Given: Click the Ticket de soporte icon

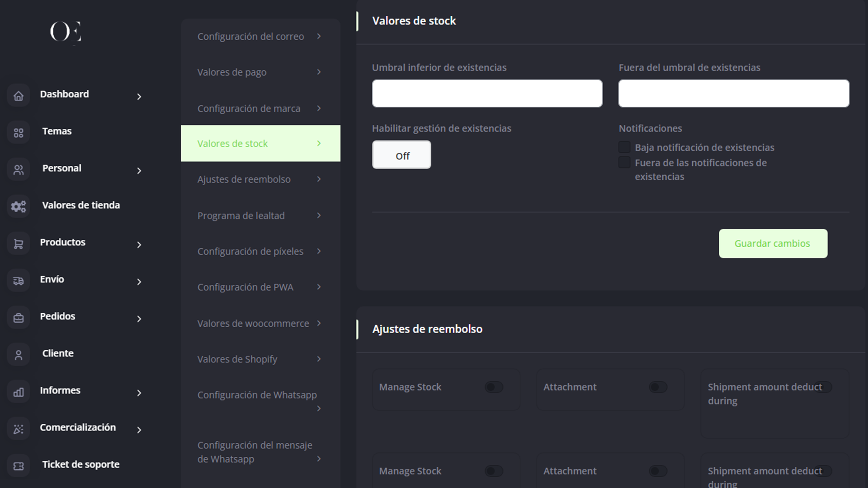Looking at the screenshot, I should [19, 466].
